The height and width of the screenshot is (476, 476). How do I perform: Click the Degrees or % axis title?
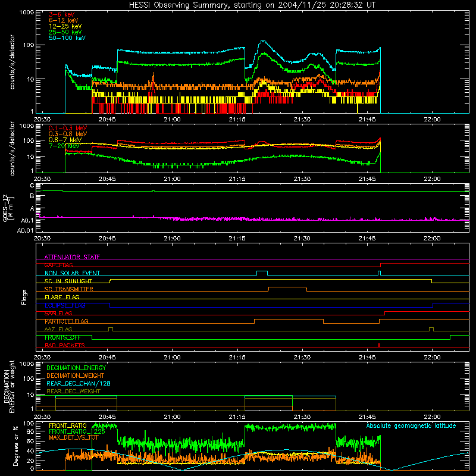point(15,446)
